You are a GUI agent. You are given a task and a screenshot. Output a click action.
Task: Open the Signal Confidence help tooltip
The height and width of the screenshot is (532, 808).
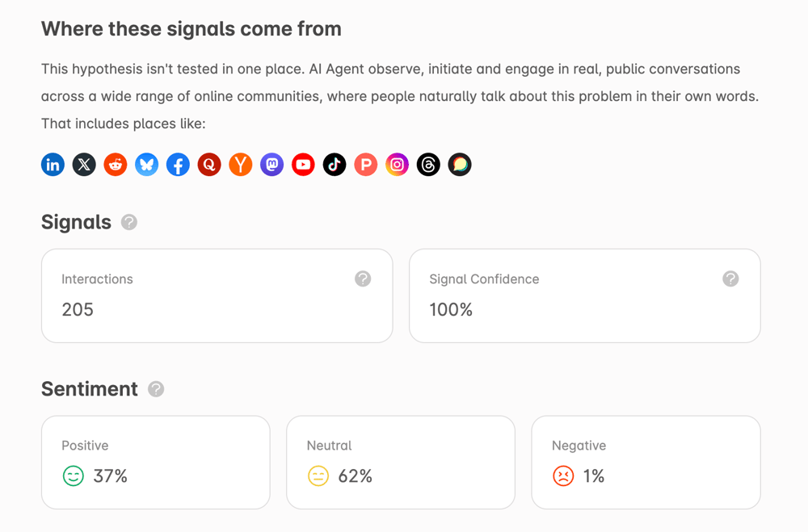click(730, 279)
